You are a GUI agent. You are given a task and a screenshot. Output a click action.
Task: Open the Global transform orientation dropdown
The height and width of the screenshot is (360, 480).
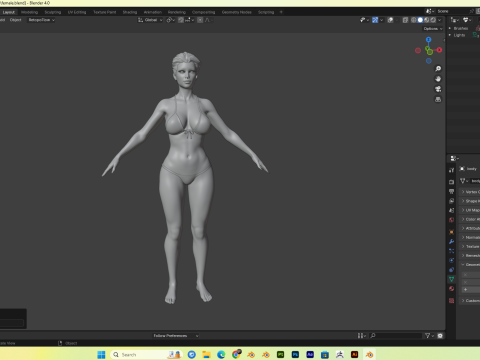pos(150,20)
